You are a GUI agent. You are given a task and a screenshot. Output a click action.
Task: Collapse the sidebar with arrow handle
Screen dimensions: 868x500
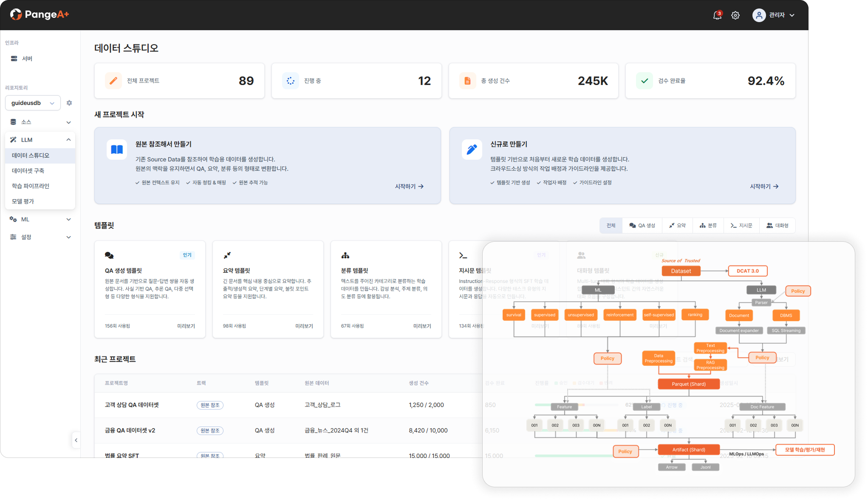point(76,440)
